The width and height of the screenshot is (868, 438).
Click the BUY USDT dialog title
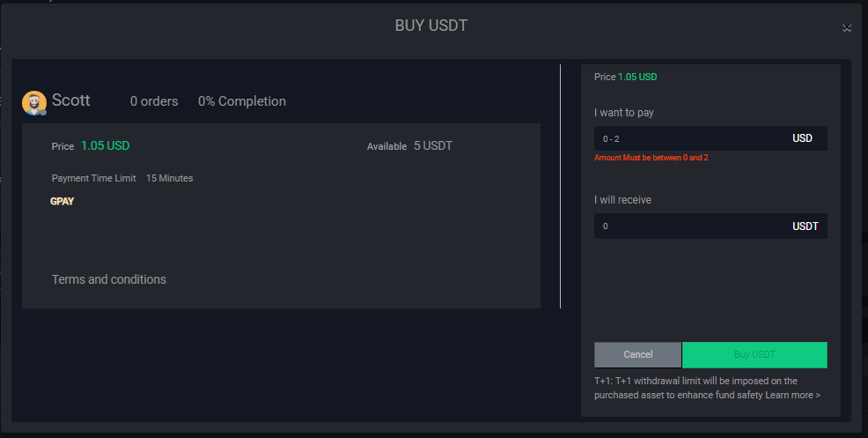point(431,26)
